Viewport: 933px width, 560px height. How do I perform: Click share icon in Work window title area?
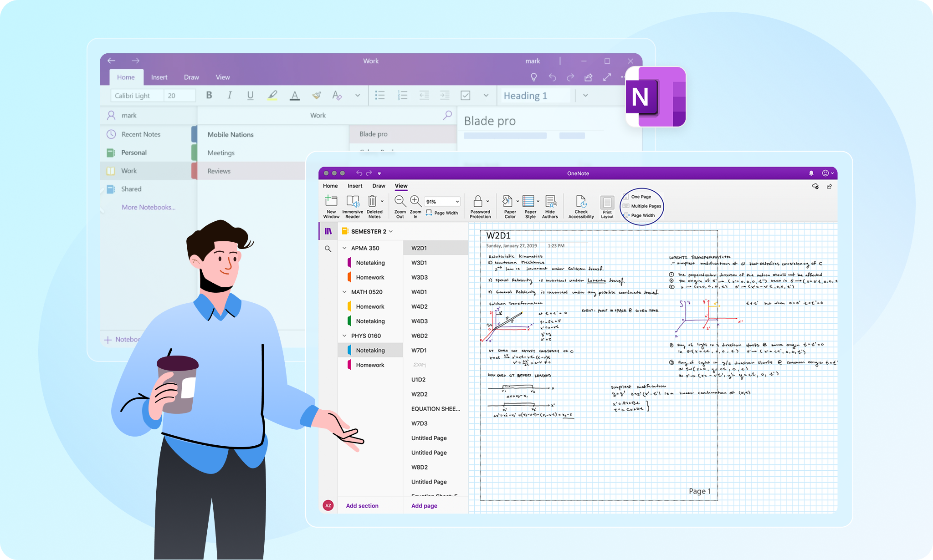pos(589,77)
